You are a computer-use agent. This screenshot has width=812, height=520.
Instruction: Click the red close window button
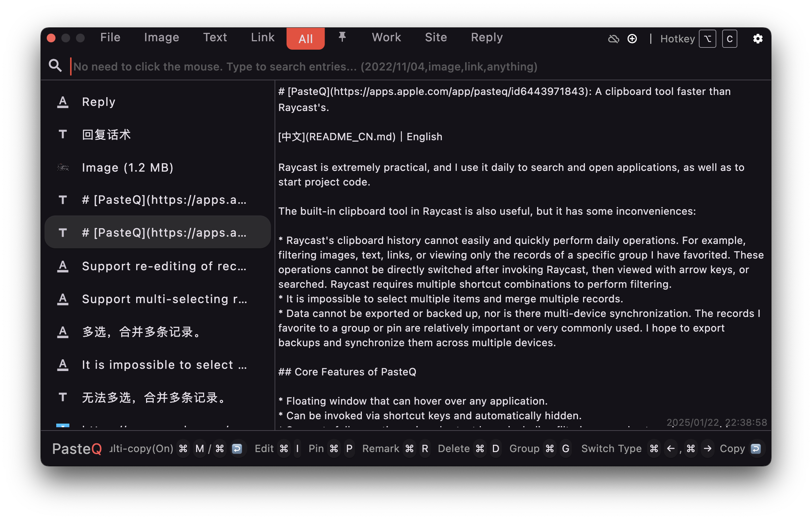pos(51,38)
